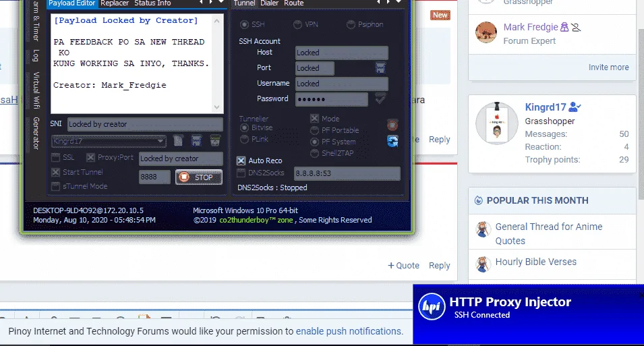The image size is (644, 346).
Task: Select the PLink tunnelier option
Action: tap(244, 140)
